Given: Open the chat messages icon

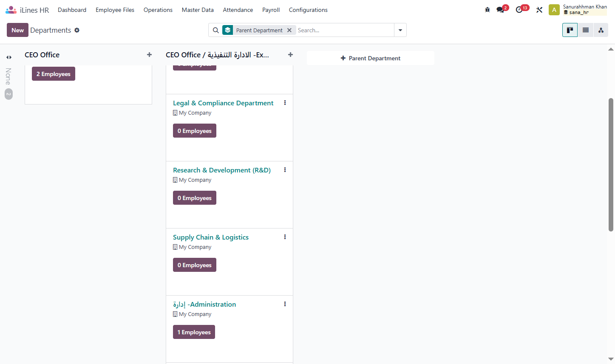Looking at the screenshot, I should 501,10.
